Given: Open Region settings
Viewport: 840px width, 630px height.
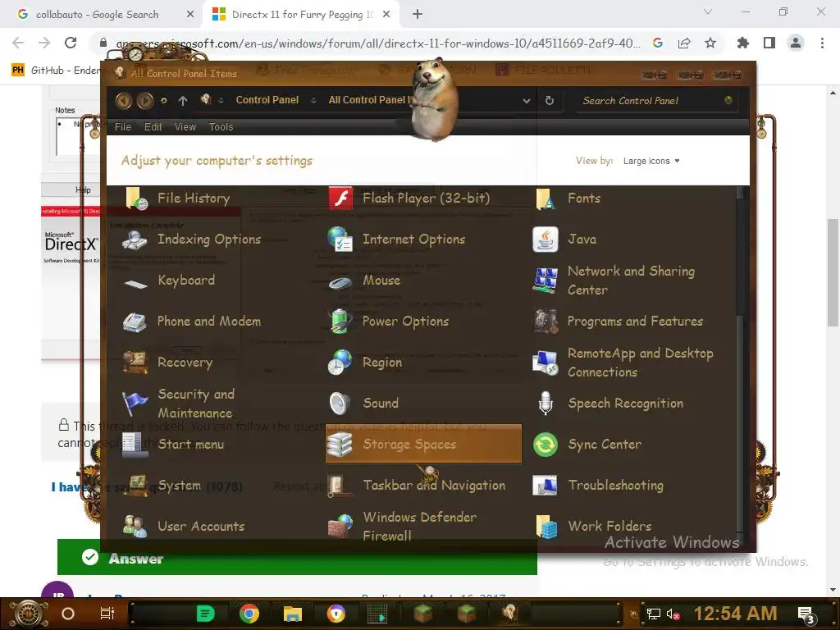Looking at the screenshot, I should [x=365, y=363].
